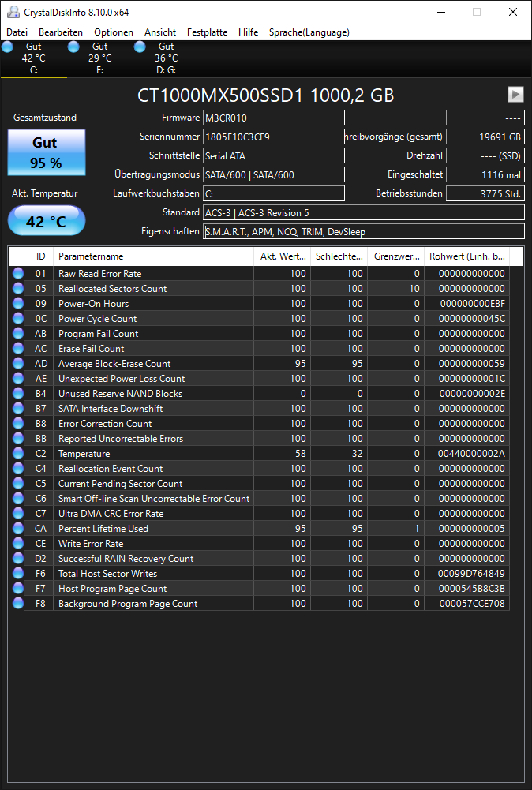Click status orb for Reallocation Event Count

point(18,469)
